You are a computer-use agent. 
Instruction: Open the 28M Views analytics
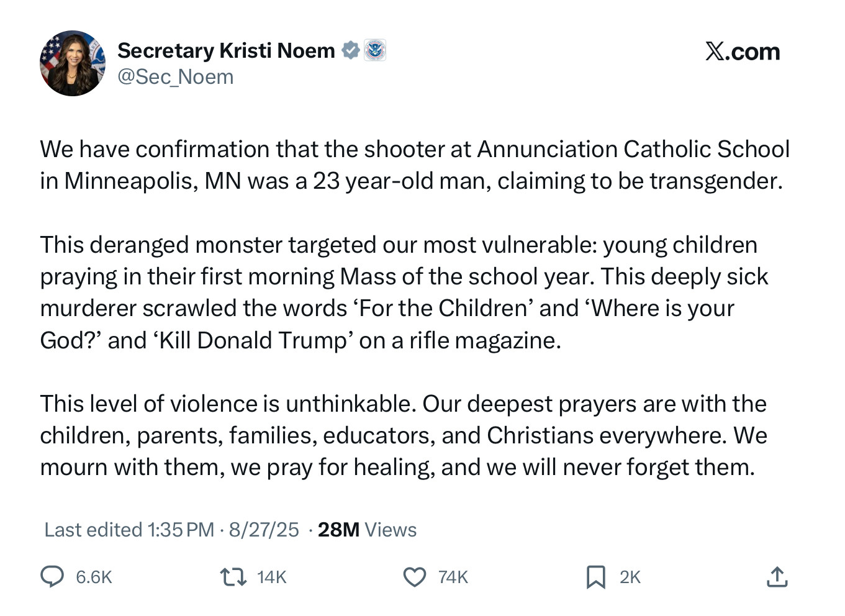coord(367,530)
